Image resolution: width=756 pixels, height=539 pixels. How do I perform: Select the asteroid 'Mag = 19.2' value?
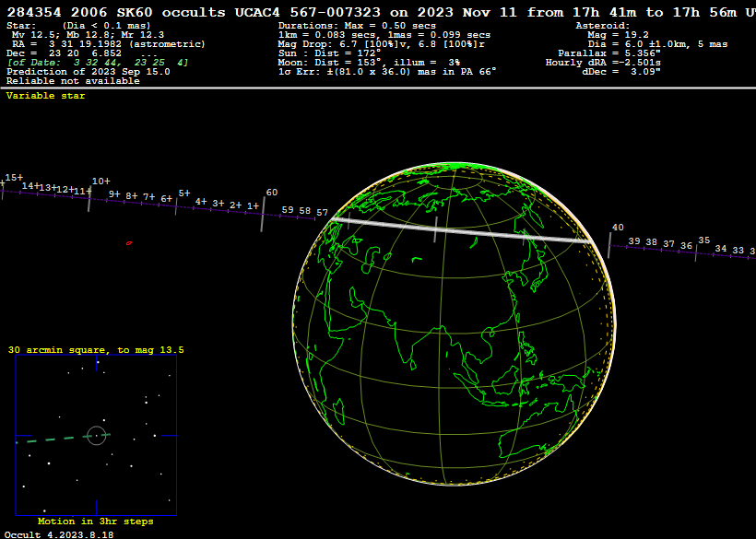(618, 35)
